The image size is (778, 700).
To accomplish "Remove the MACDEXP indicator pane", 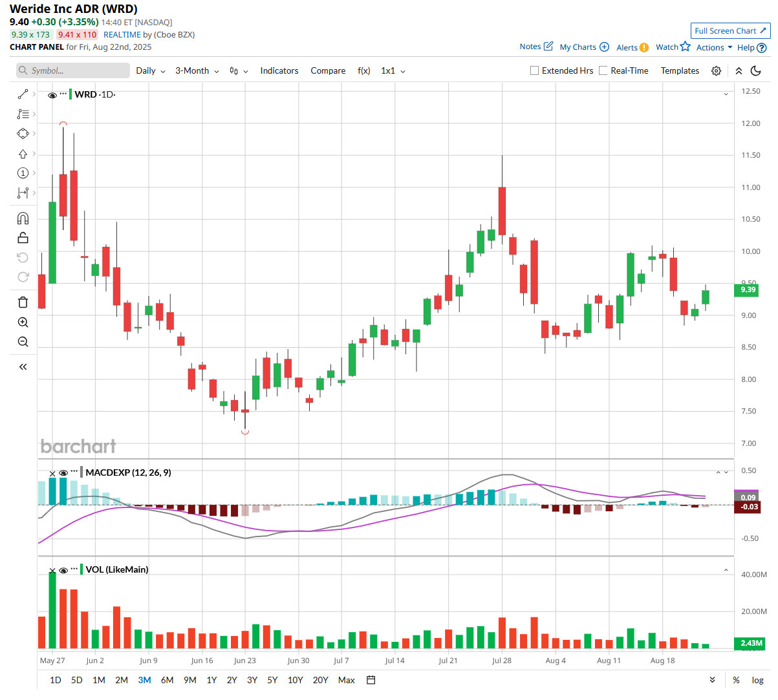I will [52, 474].
